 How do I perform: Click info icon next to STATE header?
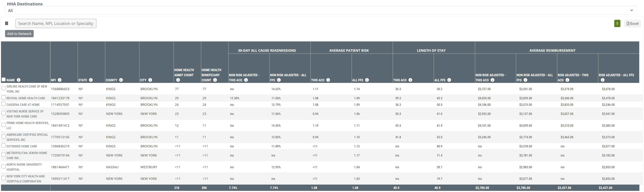91,80
